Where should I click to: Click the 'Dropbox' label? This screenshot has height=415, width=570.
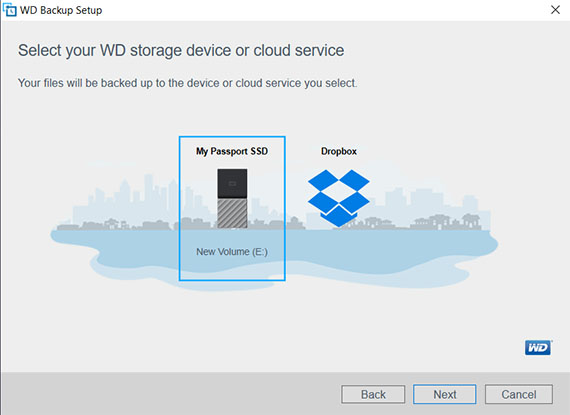[x=338, y=151]
